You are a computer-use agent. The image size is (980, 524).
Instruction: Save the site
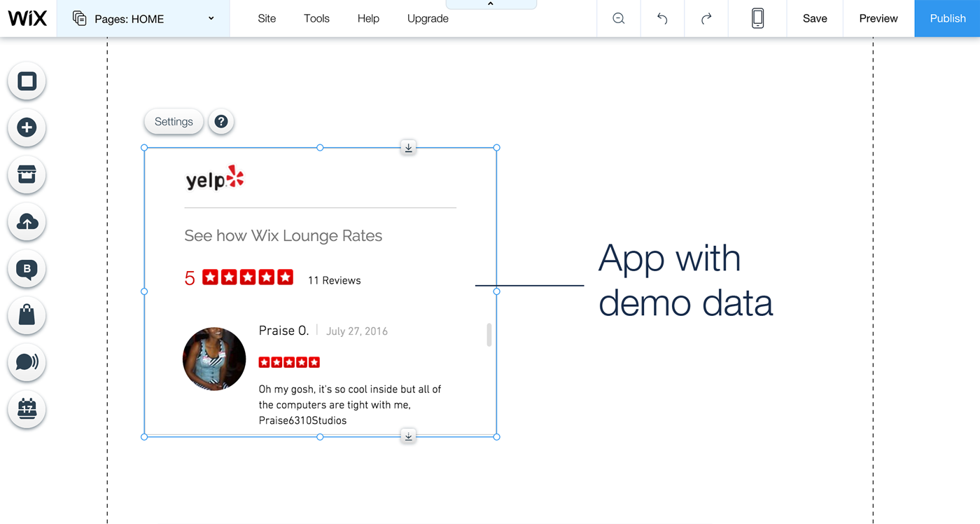pyautogui.click(x=815, y=19)
